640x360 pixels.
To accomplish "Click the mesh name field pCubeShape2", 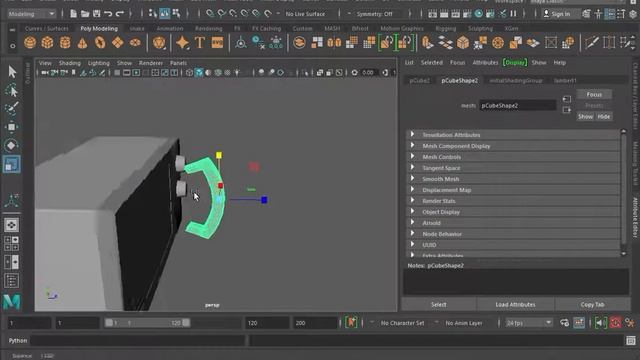I will coord(518,105).
